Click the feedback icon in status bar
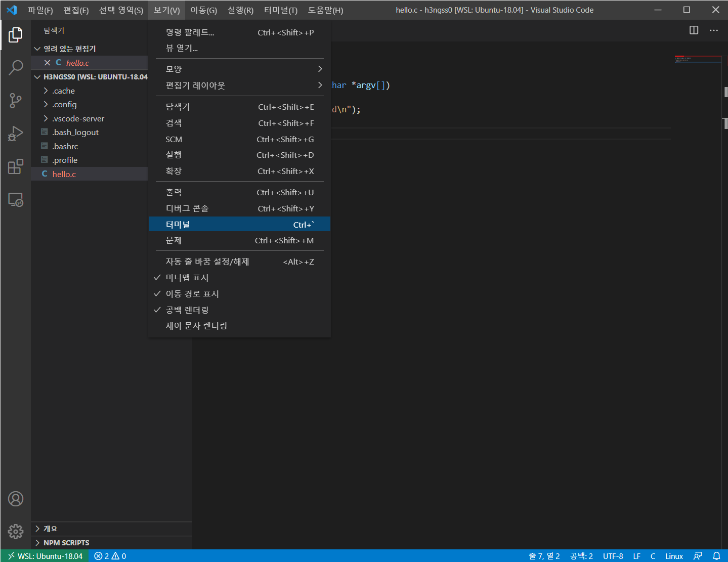The image size is (728, 562). [x=698, y=556]
